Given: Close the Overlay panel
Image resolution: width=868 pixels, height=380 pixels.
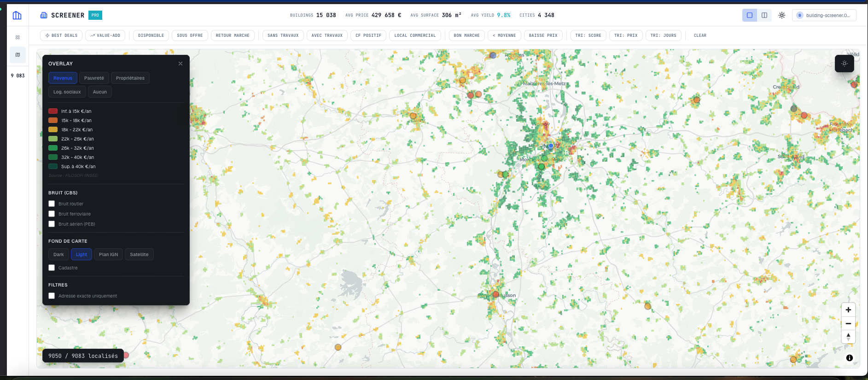Looking at the screenshot, I should [181, 64].
